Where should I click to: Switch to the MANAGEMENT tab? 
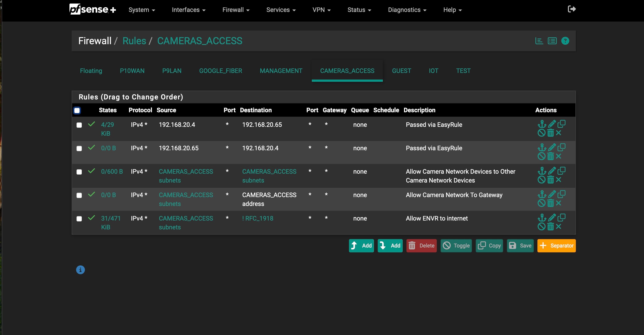coord(281,71)
